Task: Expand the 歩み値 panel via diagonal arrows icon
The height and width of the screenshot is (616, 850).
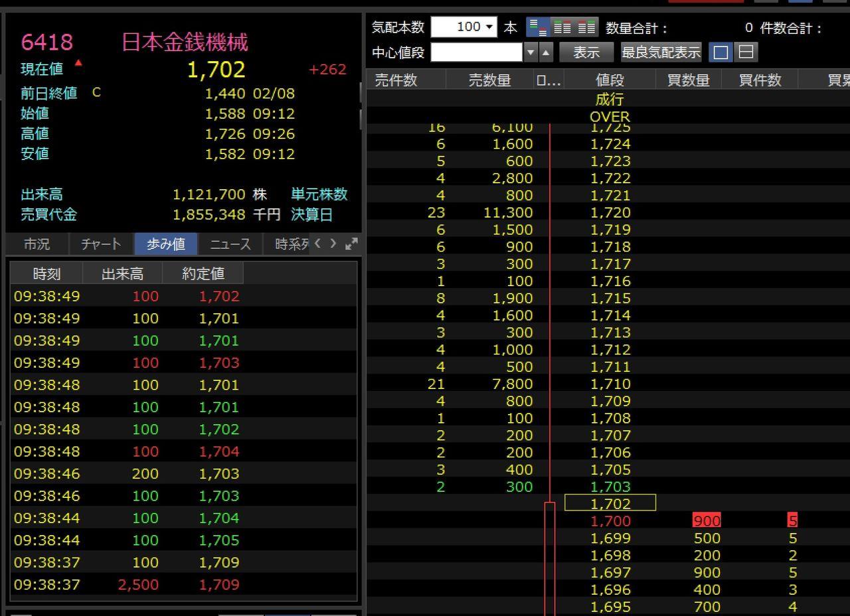Action: point(353,244)
